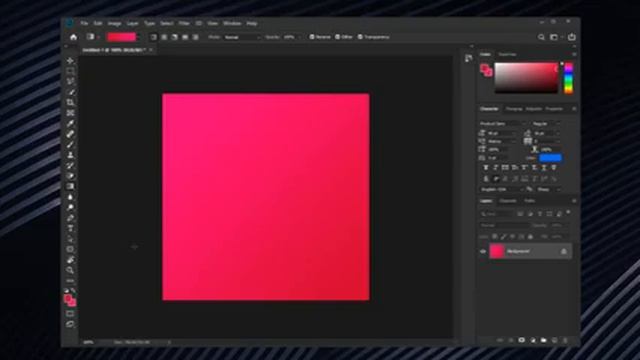Click the Home icon in options bar

(73, 37)
